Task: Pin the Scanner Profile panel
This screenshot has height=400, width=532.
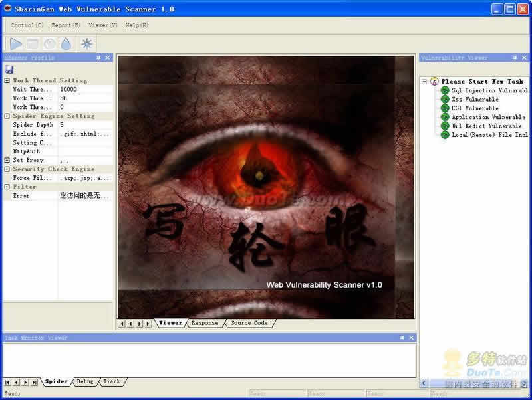Action: pos(98,58)
